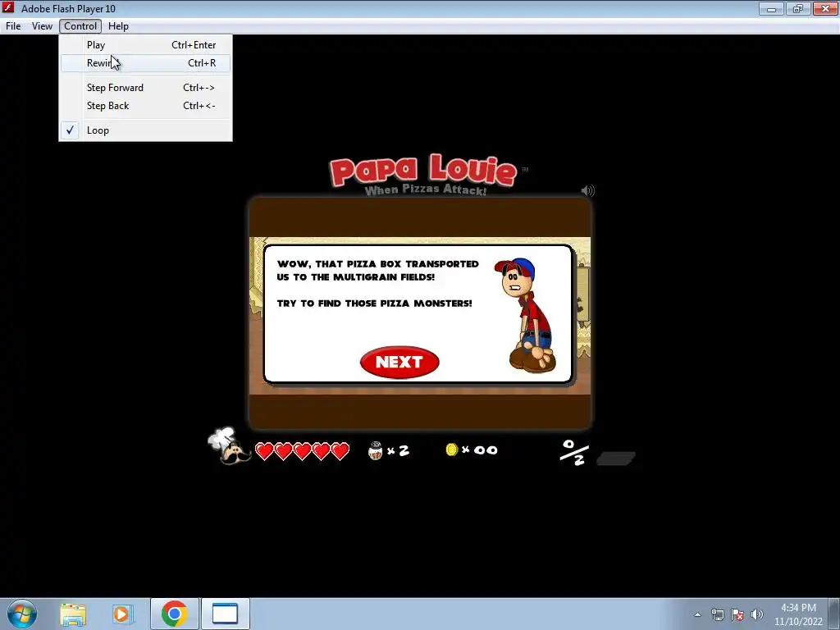Viewport: 840px width, 630px height.
Task: Select Rewind in the Control menu
Action: (x=146, y=63)
